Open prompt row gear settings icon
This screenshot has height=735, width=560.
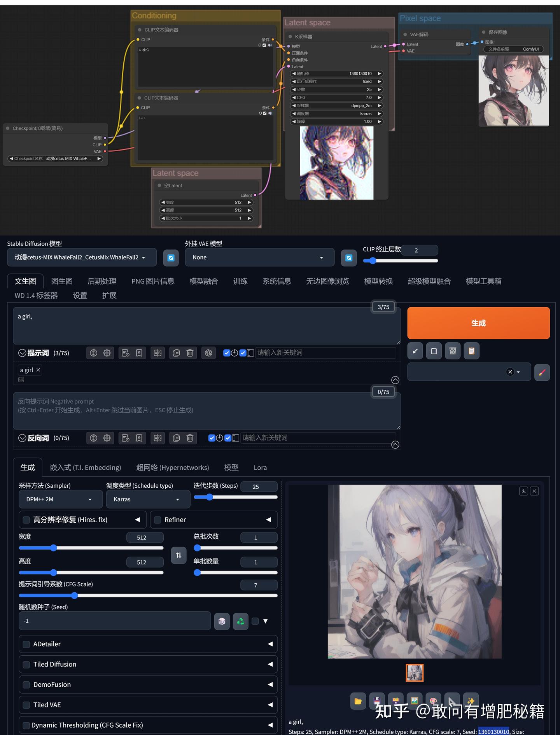pos(107,353)
